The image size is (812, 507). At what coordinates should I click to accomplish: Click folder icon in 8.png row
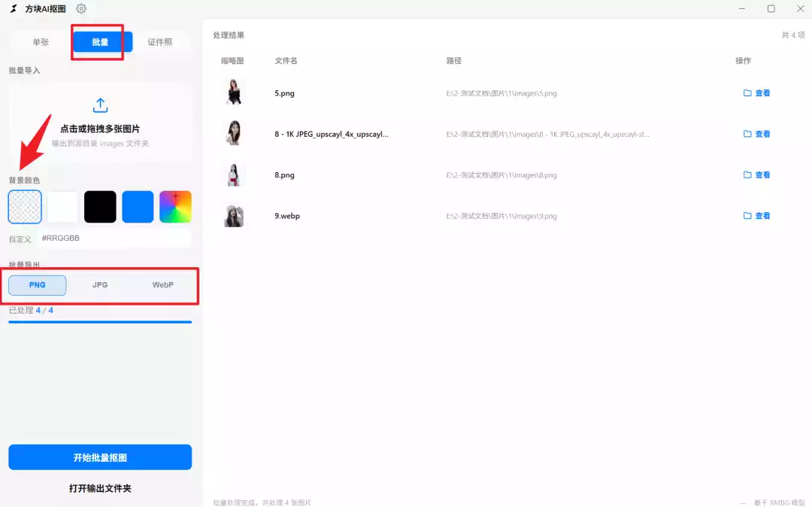tap(747, 175)
